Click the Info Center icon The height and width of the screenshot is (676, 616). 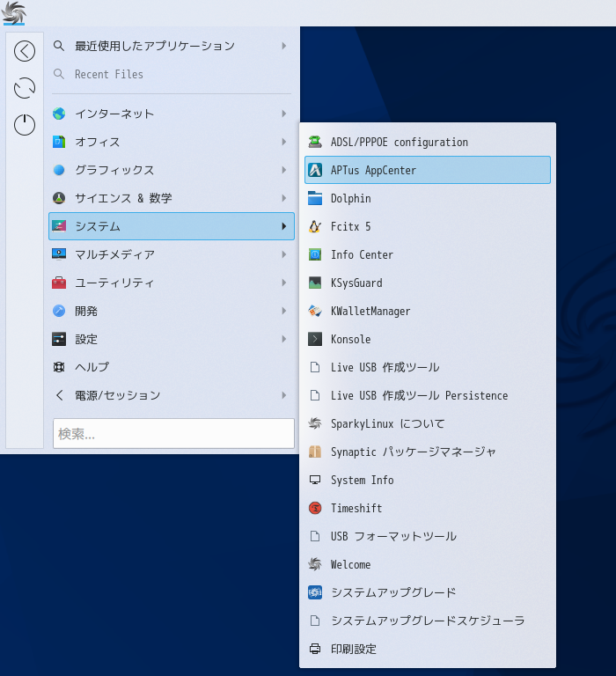tap(315, 254)
